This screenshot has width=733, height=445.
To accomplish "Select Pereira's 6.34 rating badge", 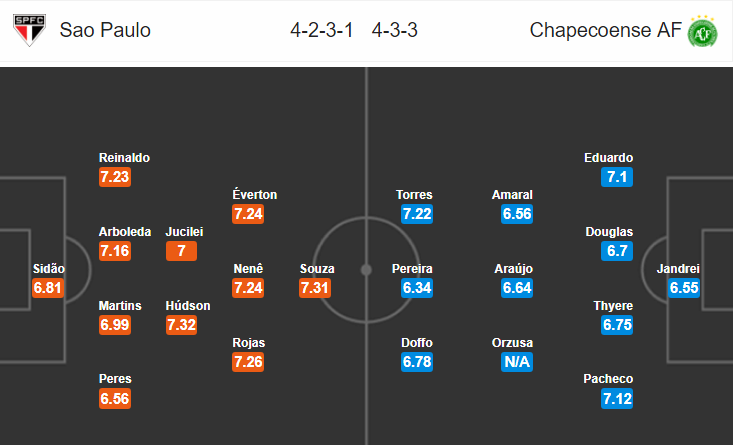I will [417, 288].
